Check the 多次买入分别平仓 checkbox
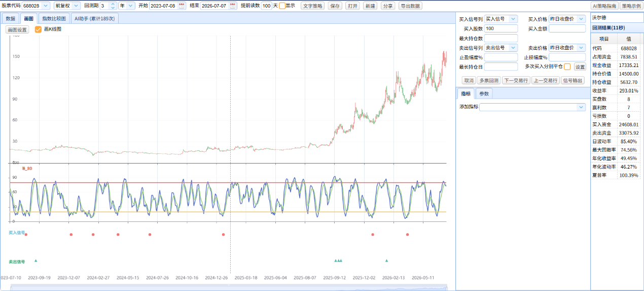Viewport: 644px width, 291px height. [567, 67]
